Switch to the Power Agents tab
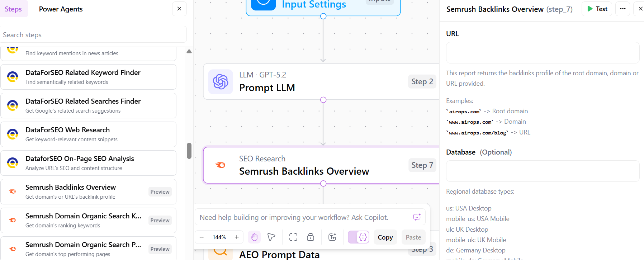 (x=60, y=9)
